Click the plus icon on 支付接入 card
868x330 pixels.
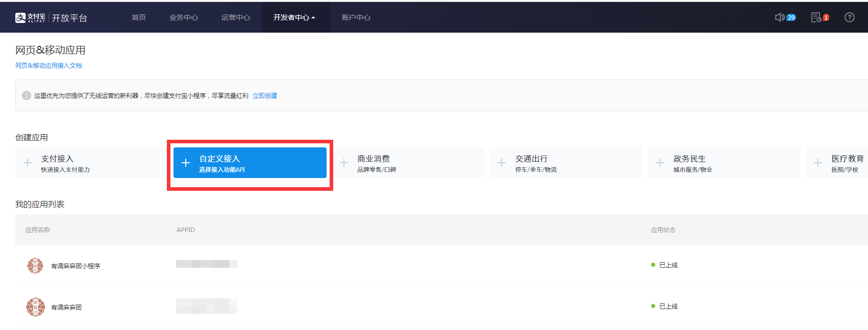tap(28, 163)
